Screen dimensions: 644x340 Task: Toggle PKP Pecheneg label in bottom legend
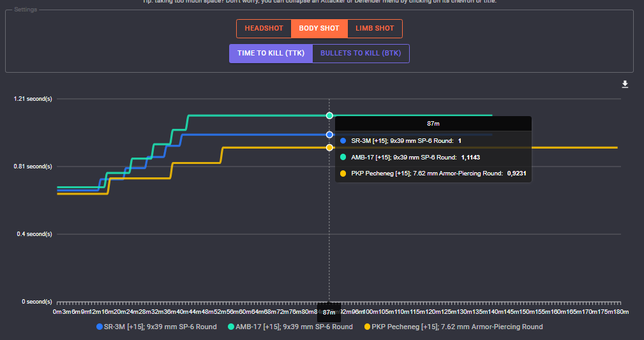click(x=457, y=327)
